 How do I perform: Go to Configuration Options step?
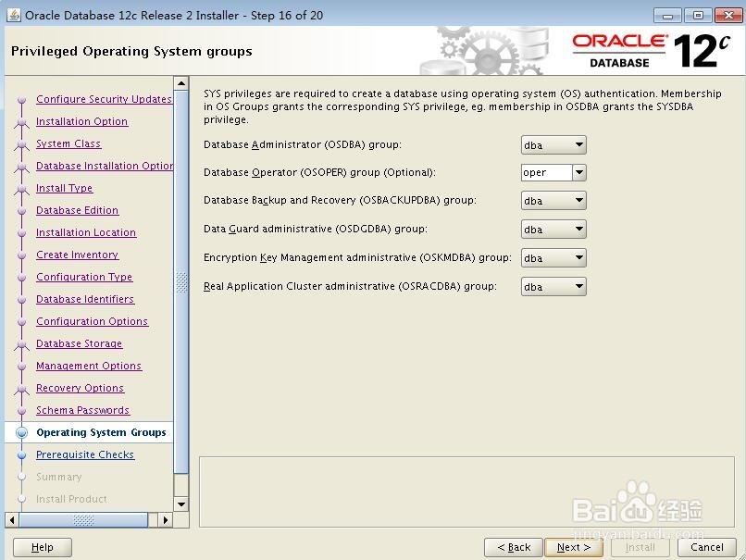point(93,321)
